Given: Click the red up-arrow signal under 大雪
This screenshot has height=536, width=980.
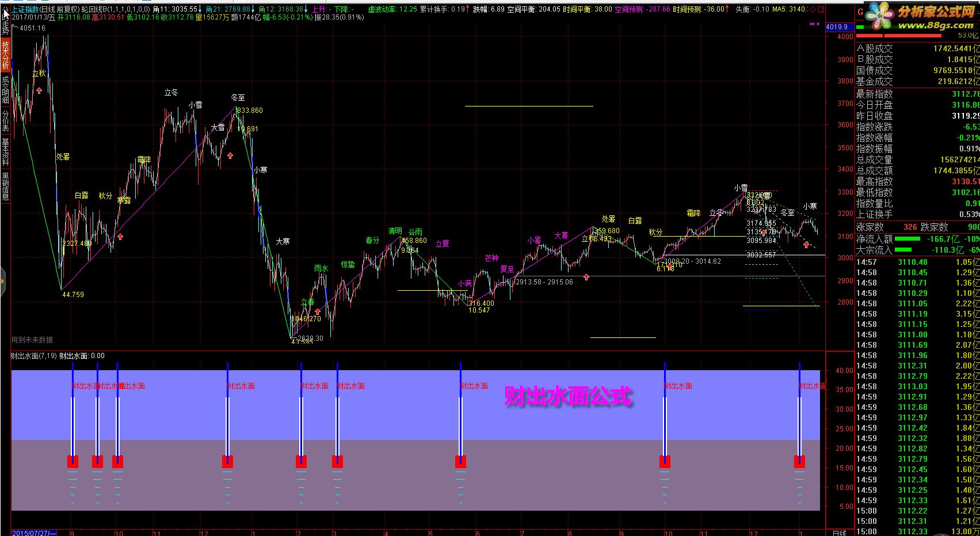Looking at the screenshot, I should click(x=230, y=155).
